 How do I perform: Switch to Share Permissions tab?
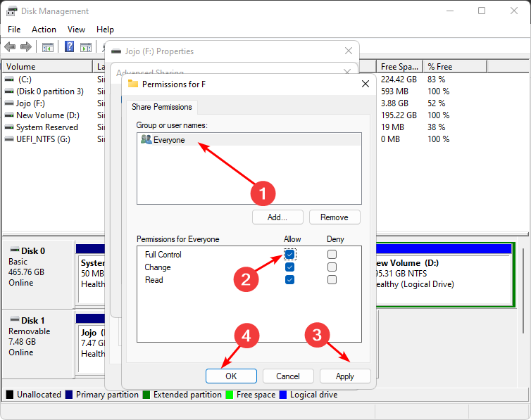tap(161, 107)
